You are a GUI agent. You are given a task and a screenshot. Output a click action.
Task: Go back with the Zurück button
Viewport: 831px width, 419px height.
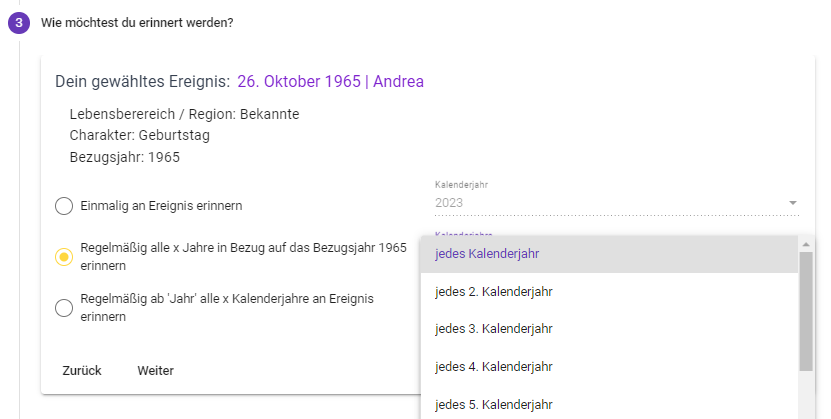[x=82, y=371]
